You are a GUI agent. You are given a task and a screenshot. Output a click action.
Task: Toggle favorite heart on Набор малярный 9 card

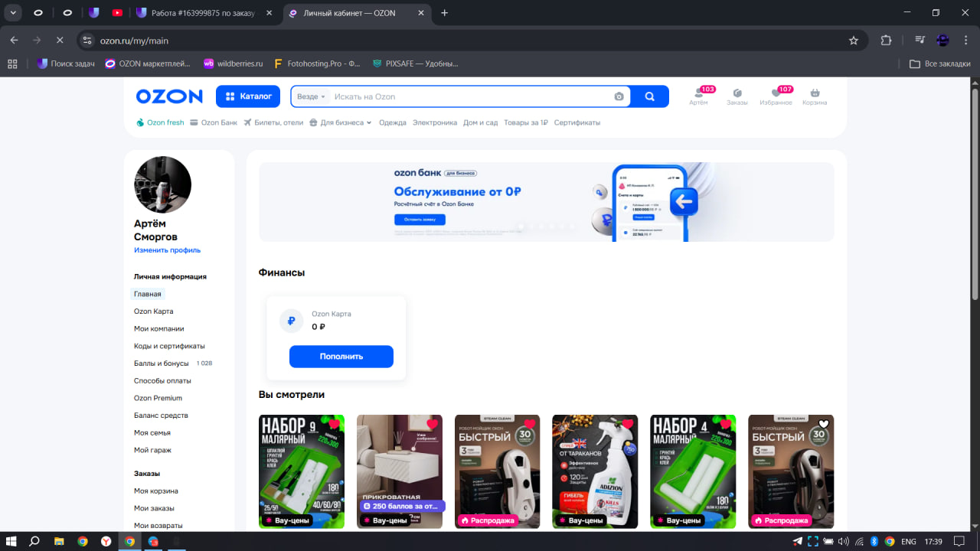pyautogui.click(x=334, y=424)
